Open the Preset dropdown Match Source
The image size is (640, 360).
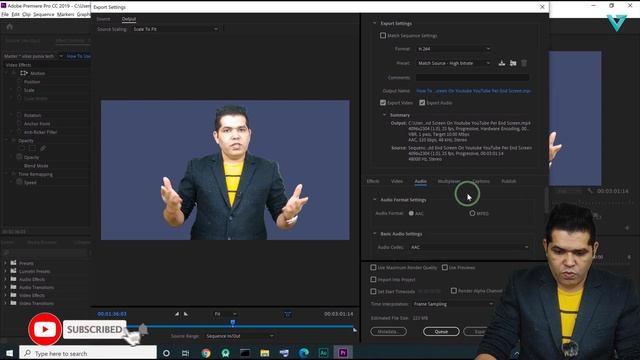point(453,63)
